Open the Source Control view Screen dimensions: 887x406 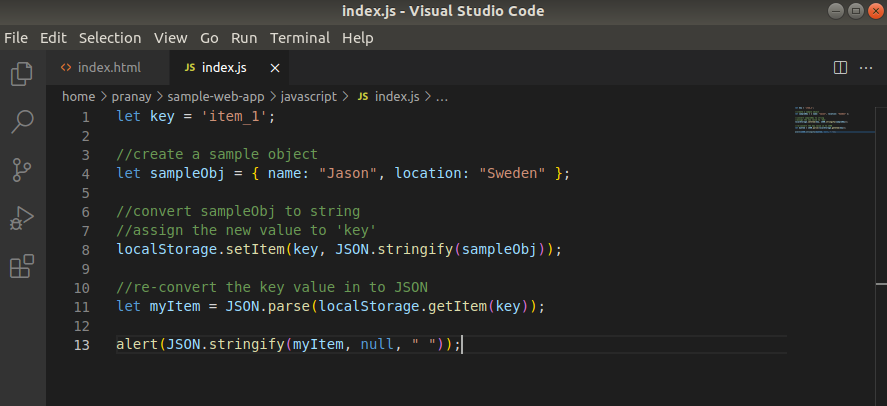[22, 170]
